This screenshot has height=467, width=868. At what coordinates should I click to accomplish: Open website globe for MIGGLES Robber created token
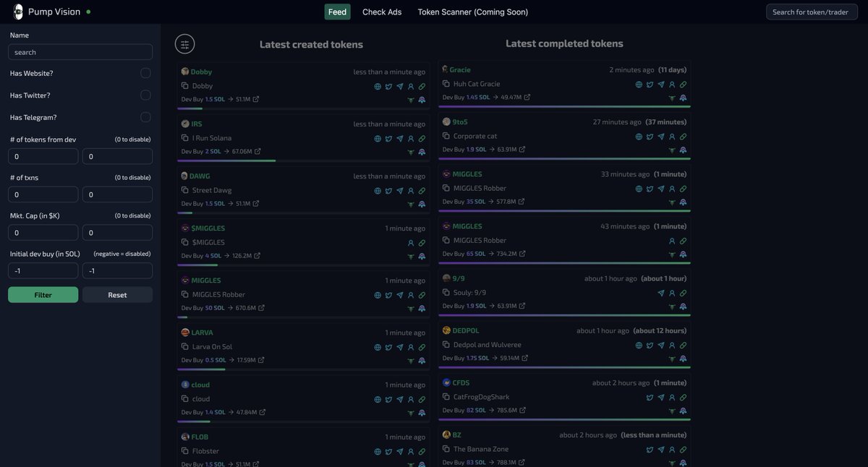[378, 295]
